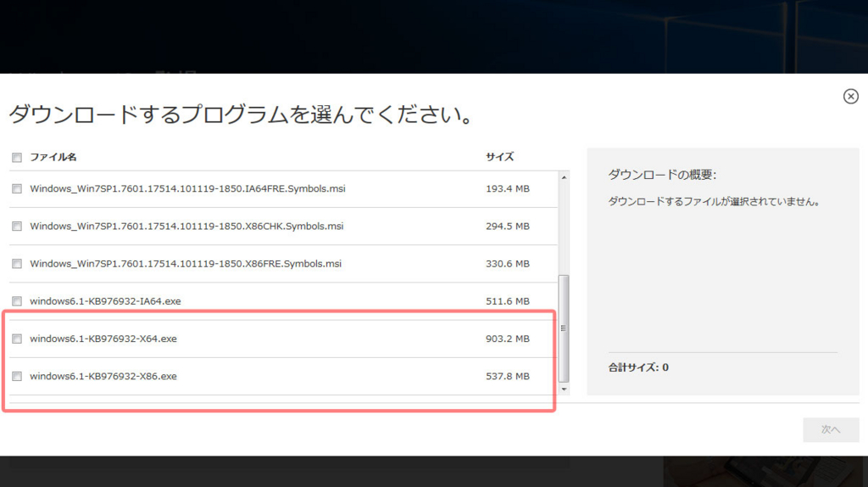The height and width of the screenshot is (487, 868).
Task: Click the 537.8 MB size value
Action: click(508, 376)
